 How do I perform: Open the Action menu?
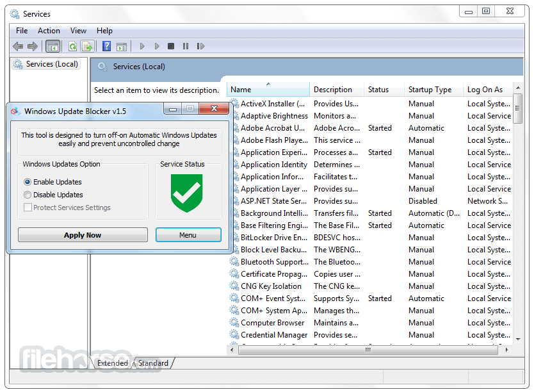click(49, 31)
